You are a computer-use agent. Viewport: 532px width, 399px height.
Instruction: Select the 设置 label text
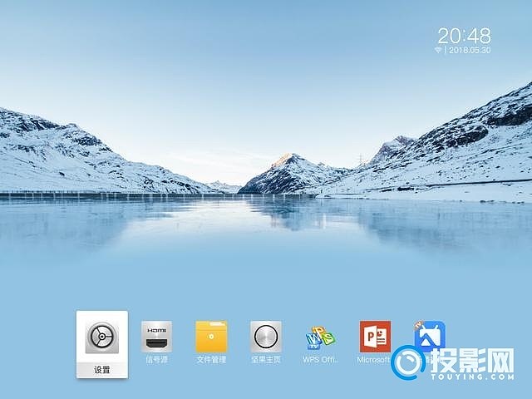101,369
